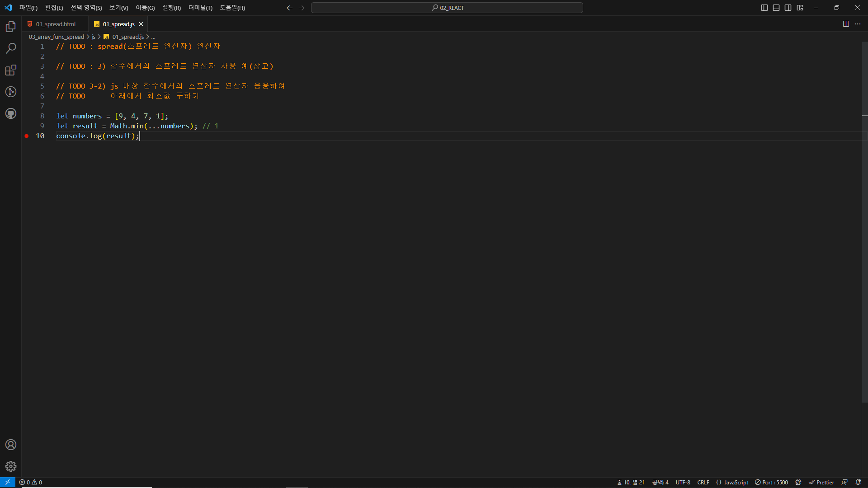Split the editor to the right

tap(846, 24)
